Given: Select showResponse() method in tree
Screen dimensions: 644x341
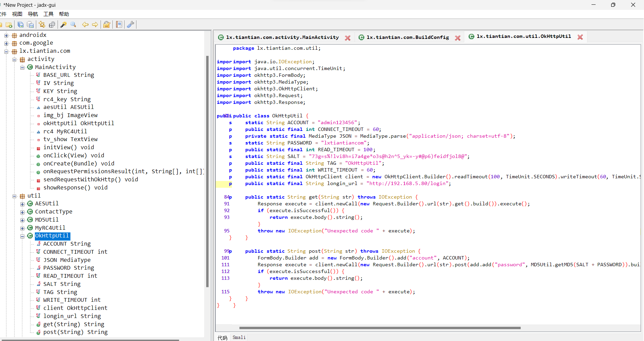Looking at the screenshot, I should pyautogui.click(x=76, y=187).
